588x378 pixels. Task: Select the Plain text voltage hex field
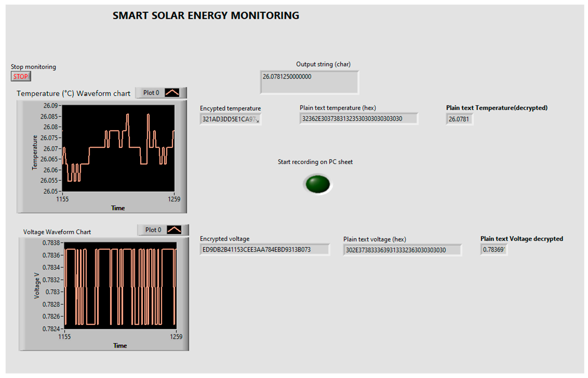tap(402, 250)
